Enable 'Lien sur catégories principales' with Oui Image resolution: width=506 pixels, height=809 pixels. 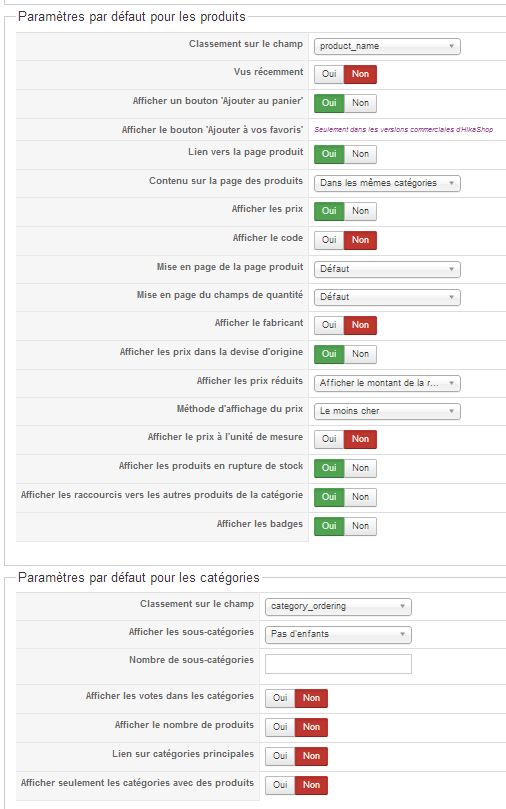pos(280,756)
